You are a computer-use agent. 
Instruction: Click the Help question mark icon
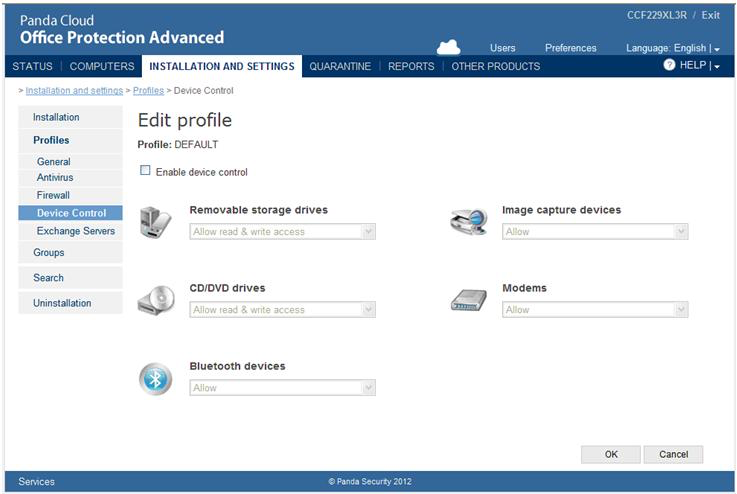coord(669,65)
